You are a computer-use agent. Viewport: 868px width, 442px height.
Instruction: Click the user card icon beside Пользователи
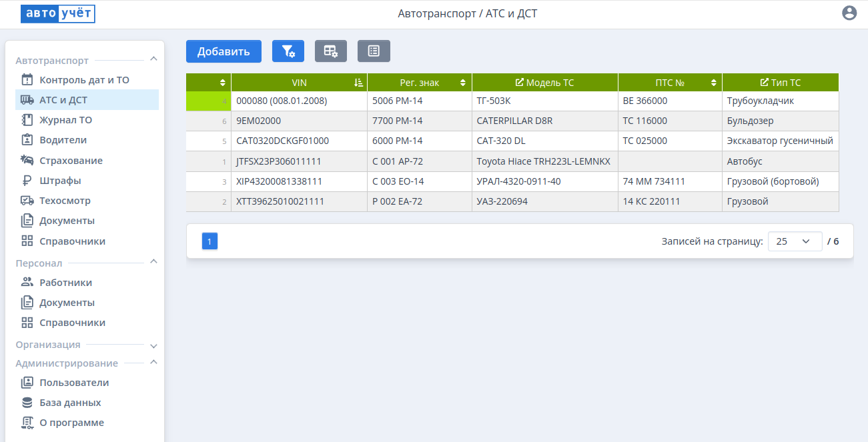tap(27, 383)
